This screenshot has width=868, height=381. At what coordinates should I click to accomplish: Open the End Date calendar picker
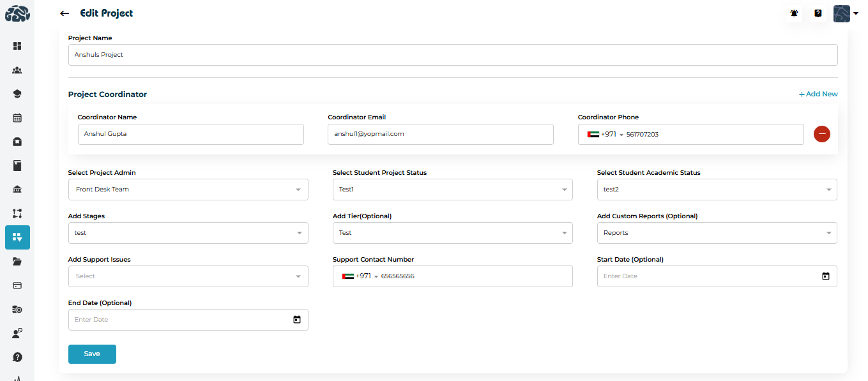(296, 320)
